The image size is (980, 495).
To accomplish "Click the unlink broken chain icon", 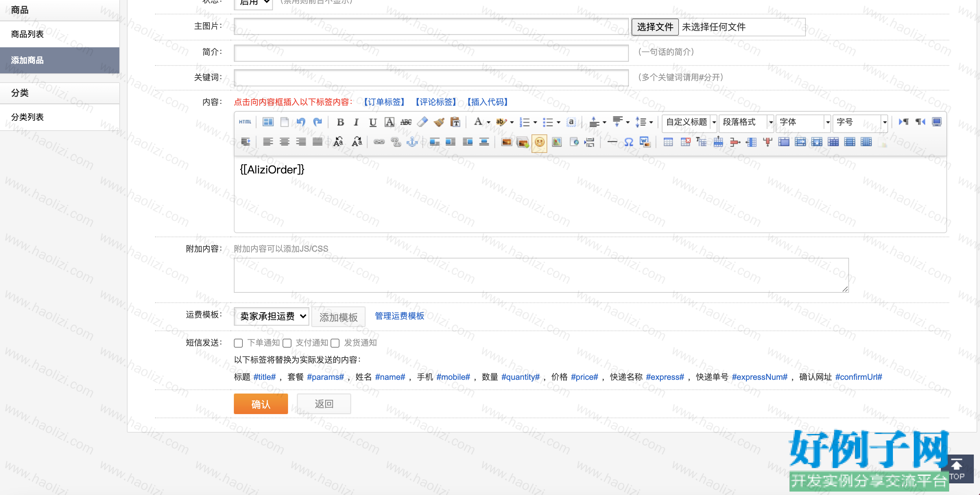I will click(396, 142).
